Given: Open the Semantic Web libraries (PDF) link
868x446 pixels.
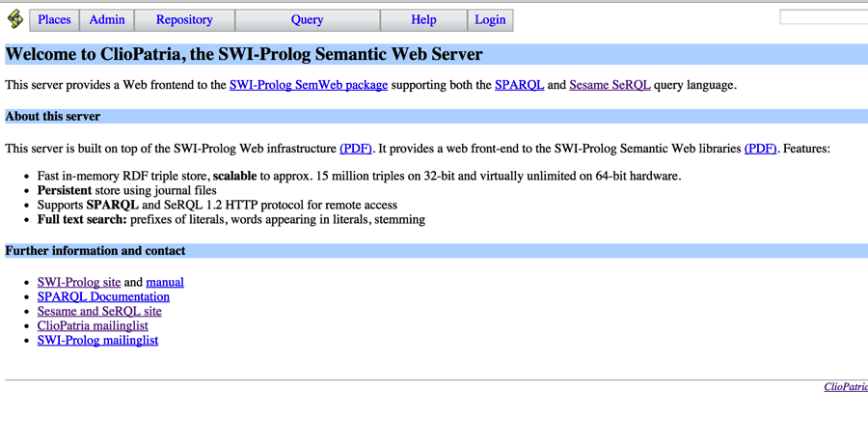Looking at the screenshot, I should click(760, 149).
